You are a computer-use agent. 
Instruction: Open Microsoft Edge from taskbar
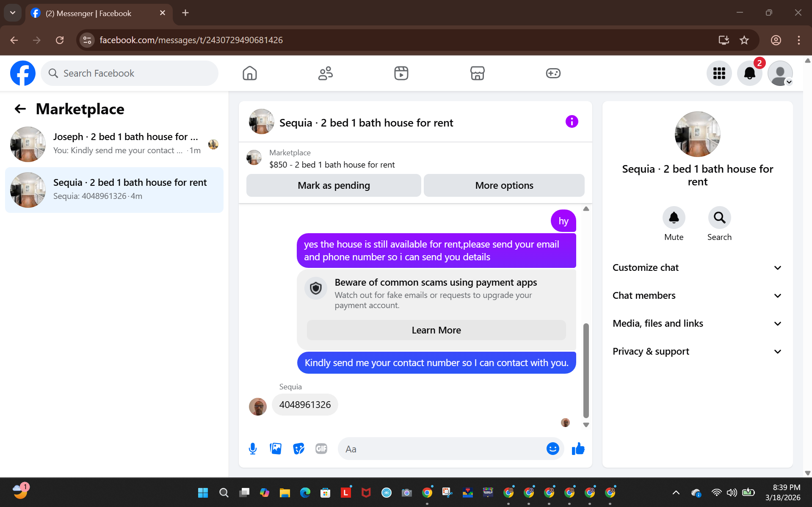click(305, 493)
